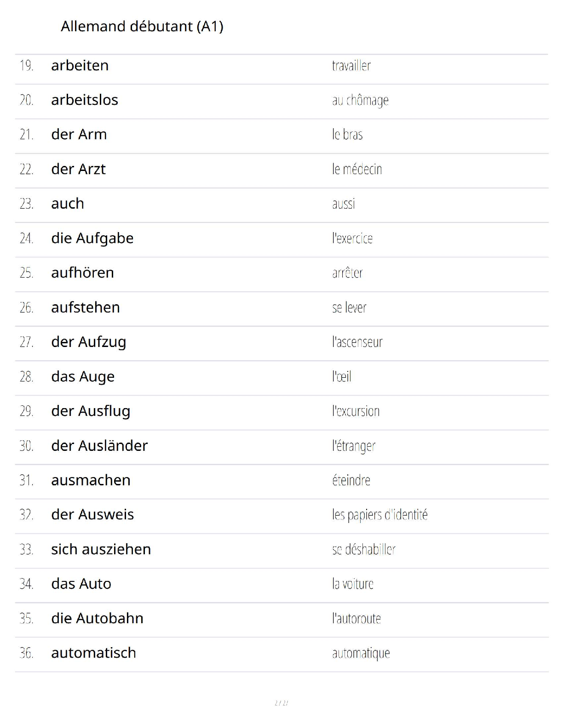Select the word 'arbeiten' in row 19
Image resolution: width=563 pixels, height=728 pixels.
click(x=80, y=65)
